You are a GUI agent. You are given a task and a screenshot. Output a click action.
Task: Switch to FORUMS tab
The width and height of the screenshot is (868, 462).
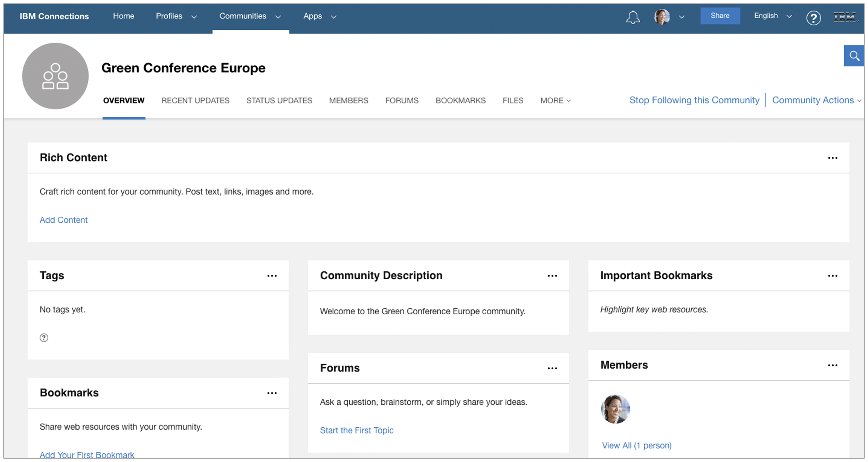tap(402, 101)
